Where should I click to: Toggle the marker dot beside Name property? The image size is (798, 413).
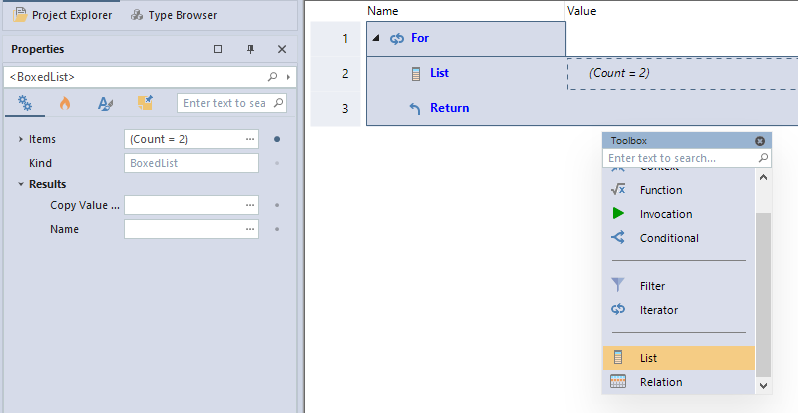(x=277, y=229)
